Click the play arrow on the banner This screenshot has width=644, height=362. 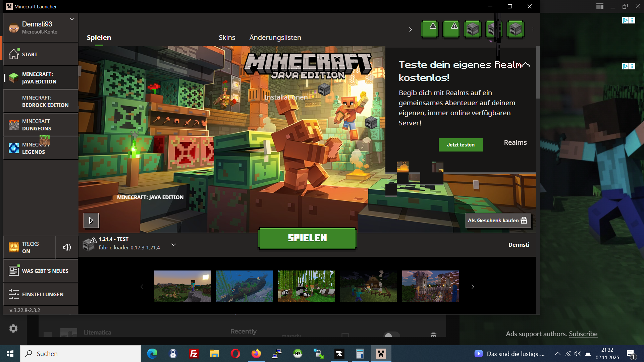click(x=91, y=220)
